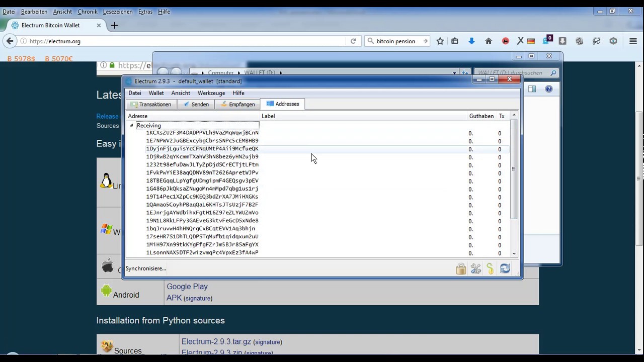
Task: Close the Electrum Bitcoin Wallet tab
Action: [x=99, y=25]
